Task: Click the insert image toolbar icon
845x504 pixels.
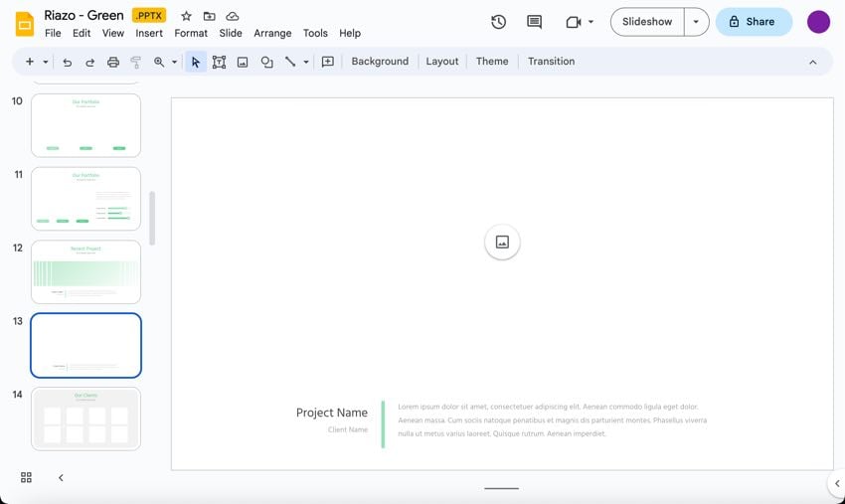Action: click(x=243, y=62)
